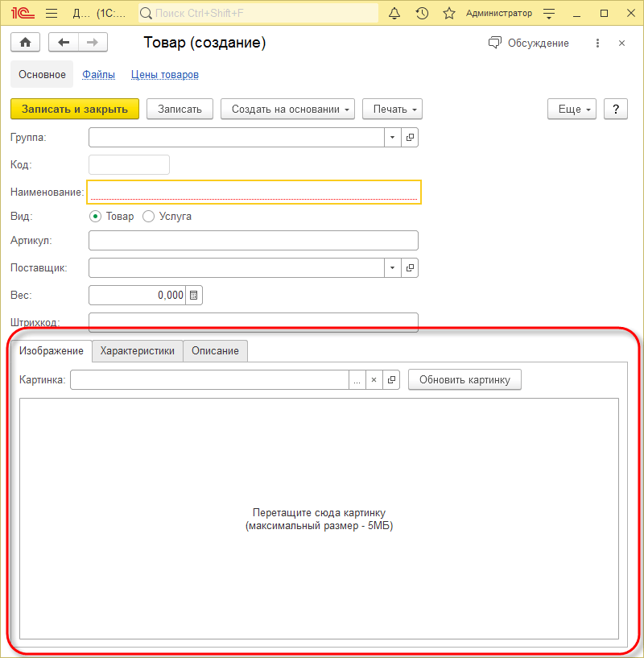Open the Цены товаров link

[165, 75]
